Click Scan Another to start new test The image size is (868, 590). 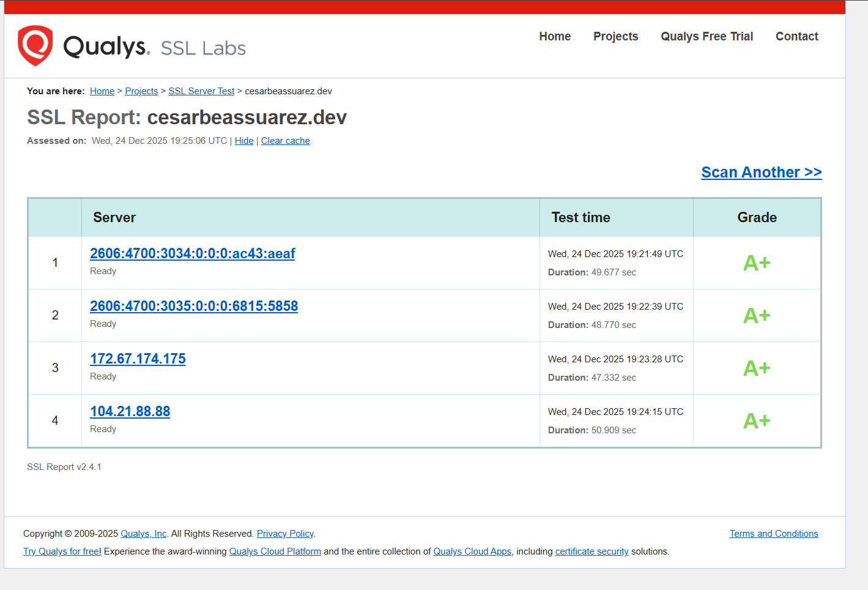pyautogui.click(x=761, y=172)
